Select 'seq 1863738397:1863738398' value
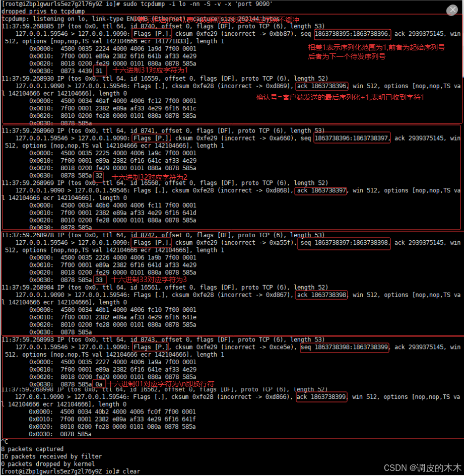This screenshot has width=464, height=476. [x=345, y=243]
